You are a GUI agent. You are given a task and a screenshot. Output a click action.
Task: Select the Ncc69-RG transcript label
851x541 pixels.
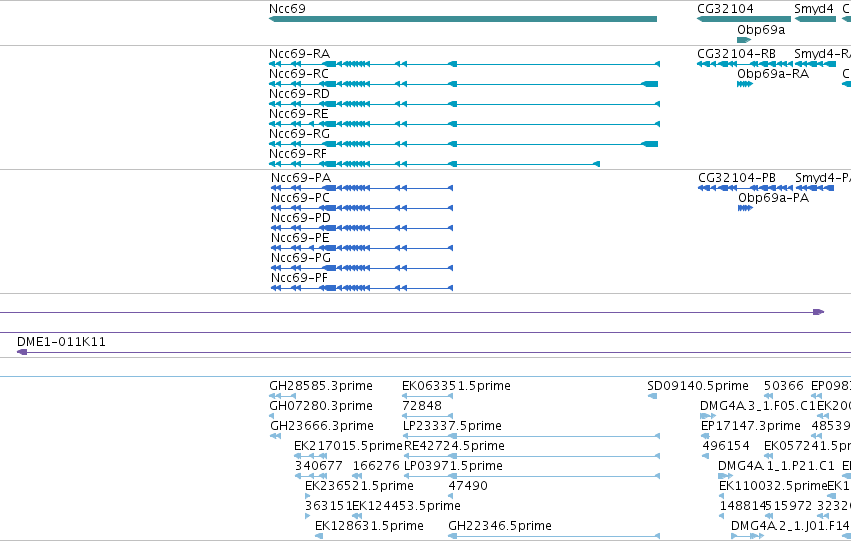pyautogui.click(x=300, y=134)
